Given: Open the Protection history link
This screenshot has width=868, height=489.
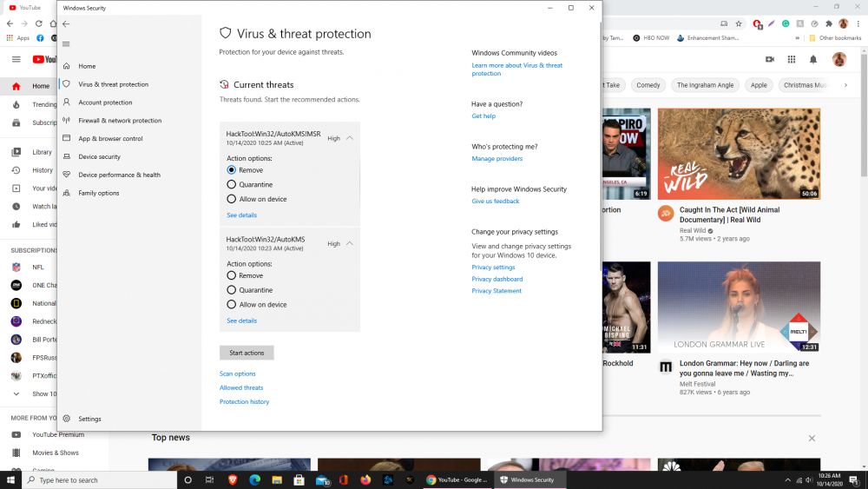Looking at the screenshot, I should point(244,402).
